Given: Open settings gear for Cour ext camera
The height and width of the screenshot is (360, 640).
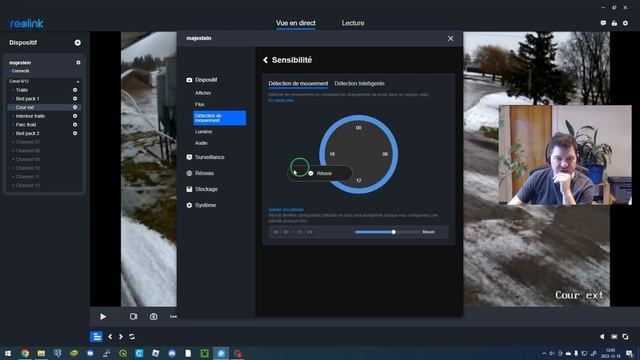Looking at the screenshot, I should coord(75,107).
